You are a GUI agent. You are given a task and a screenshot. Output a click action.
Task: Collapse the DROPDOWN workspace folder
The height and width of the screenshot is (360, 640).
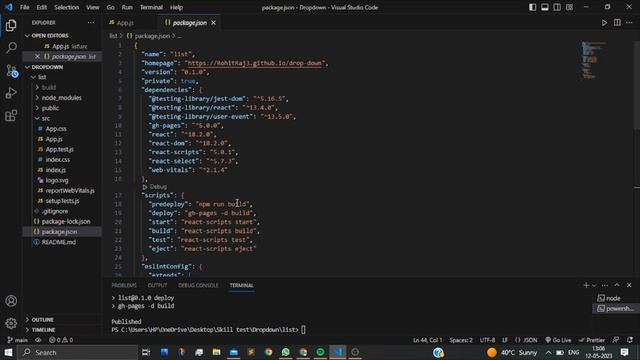coord(47,67)
